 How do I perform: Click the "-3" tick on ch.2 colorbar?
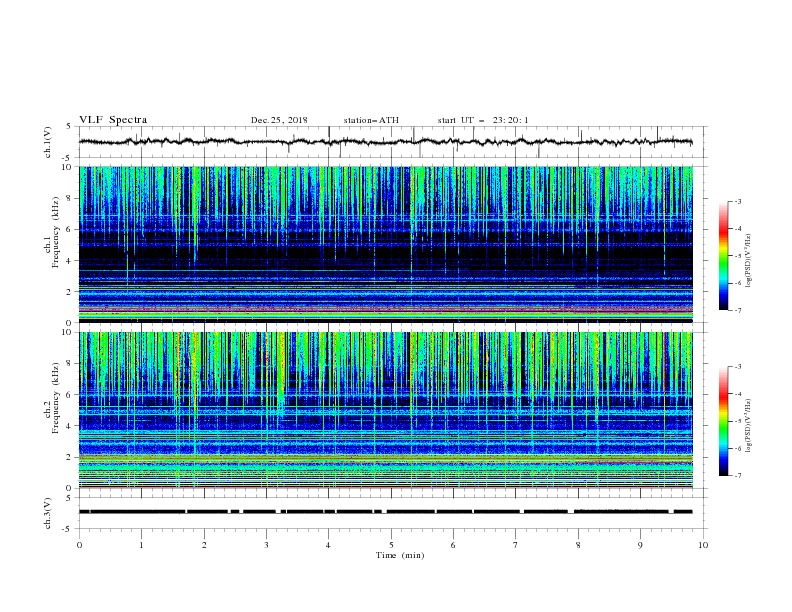(x=738, y=367)
